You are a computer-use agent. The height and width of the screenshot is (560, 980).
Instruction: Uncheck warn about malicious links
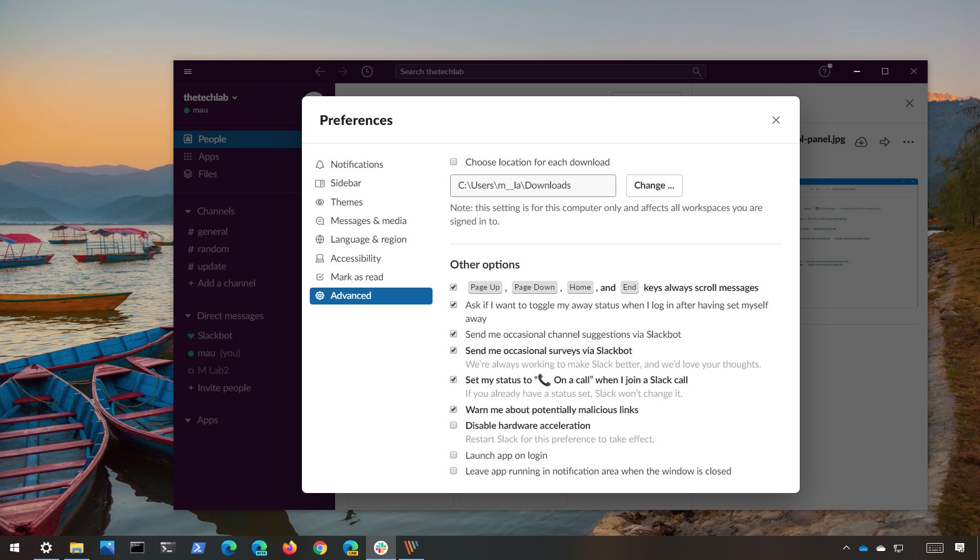pyautogui.click(x=453, y=409)
